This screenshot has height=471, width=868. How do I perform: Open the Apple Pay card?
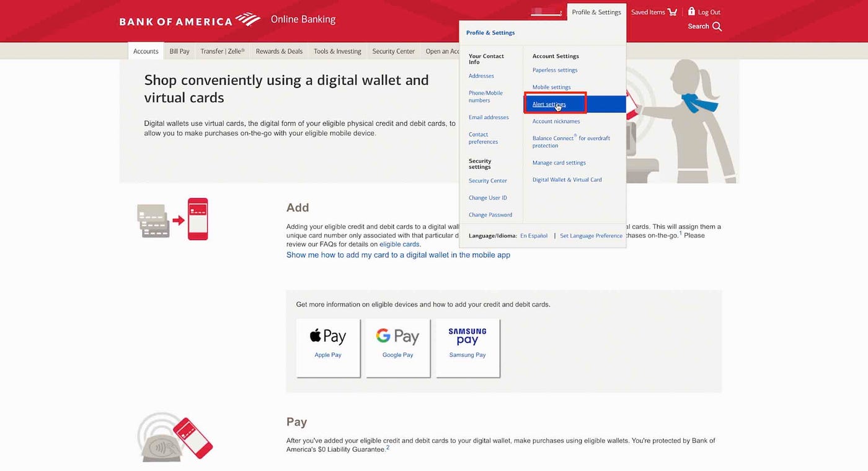[x=328, y=348]
